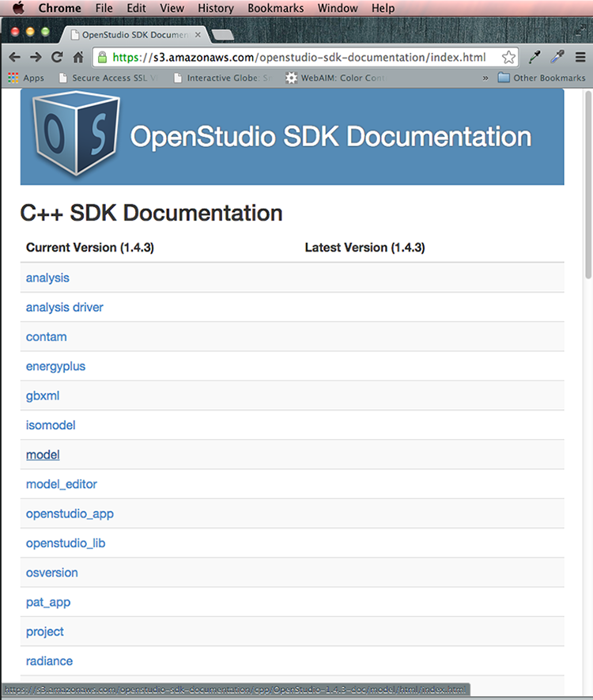The height and width of the screenshot is (700, 593).
Task: Click the address bar URL field
Action: point(300,57)
